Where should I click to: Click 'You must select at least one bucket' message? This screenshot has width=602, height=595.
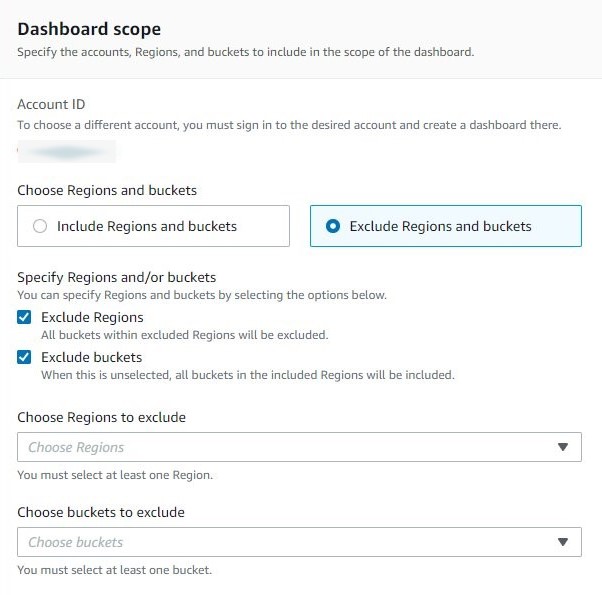coord(114,570)
